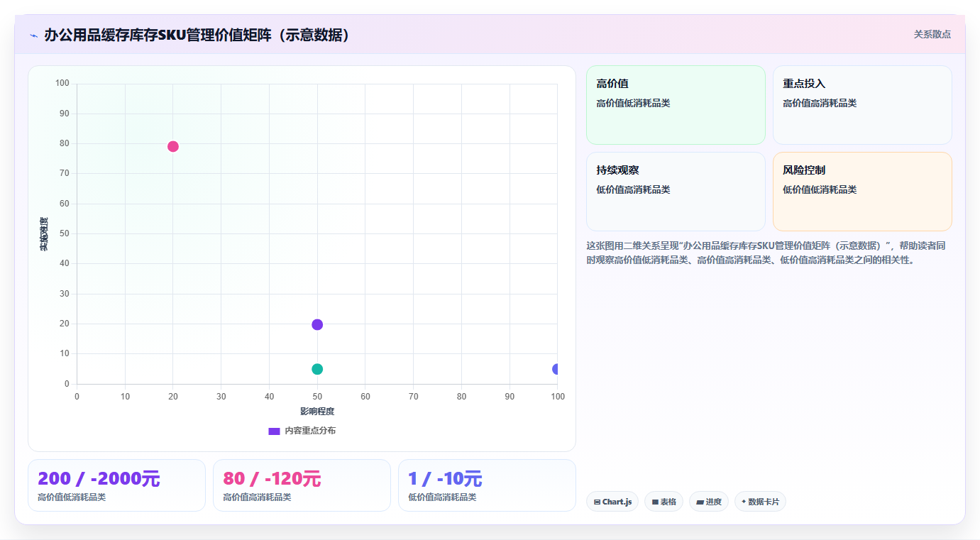Click the 内容重点分布 legend label
The height and width of the screenshot is (540, 980).
pyautogui.click(x=310, y=431)
